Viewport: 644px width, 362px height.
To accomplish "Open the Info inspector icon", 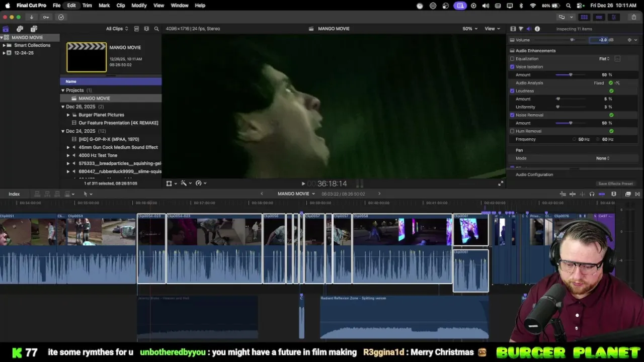I will click(x=537, y=29).
